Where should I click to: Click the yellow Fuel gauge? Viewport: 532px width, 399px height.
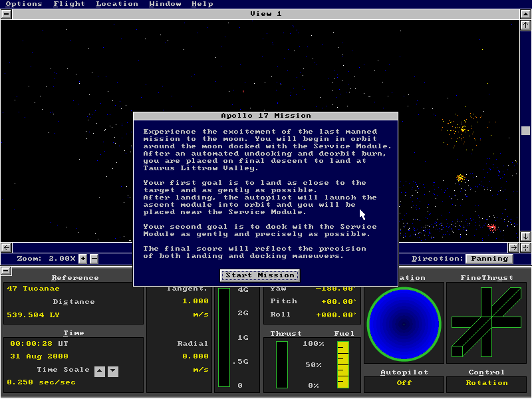(x=343, y=364)
